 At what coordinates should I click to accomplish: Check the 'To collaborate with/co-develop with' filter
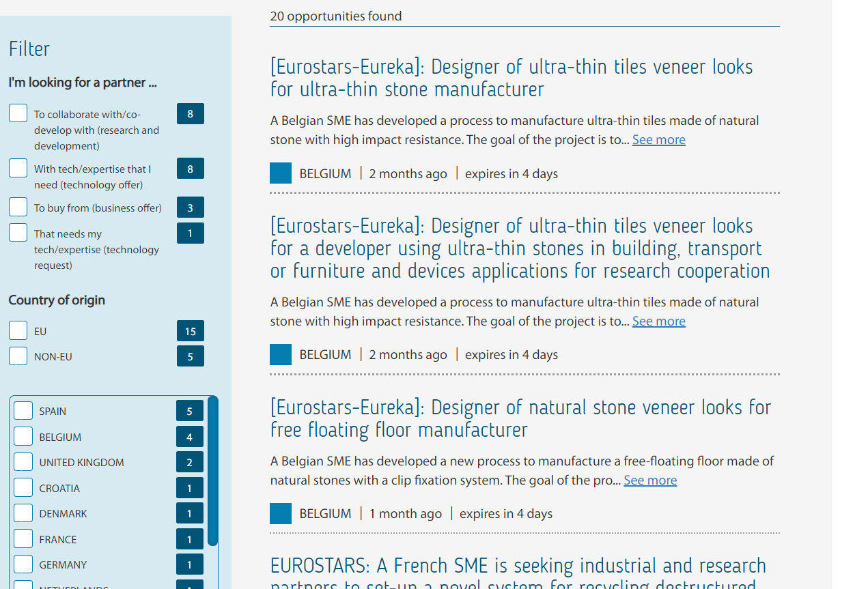tap(18, 113)
